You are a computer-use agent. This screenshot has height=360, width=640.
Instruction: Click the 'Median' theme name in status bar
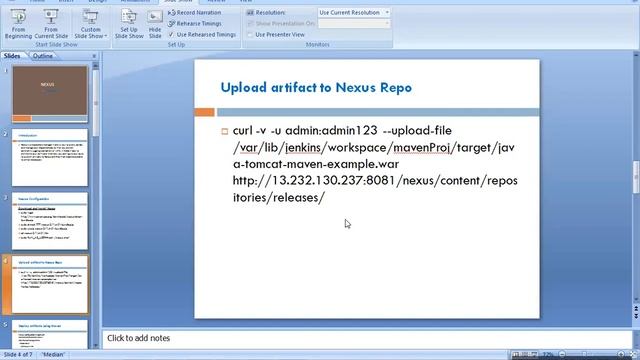[53, 354]
